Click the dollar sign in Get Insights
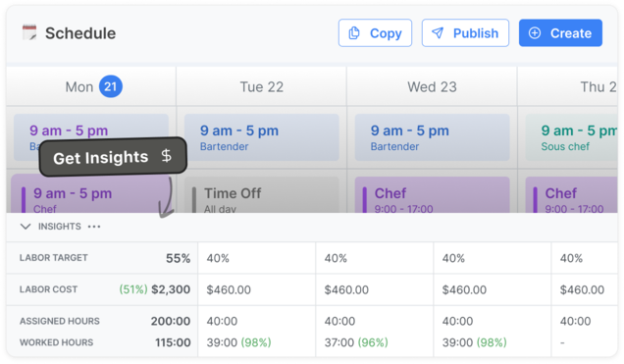Screen dimensions: 624x364 [167, 156]
